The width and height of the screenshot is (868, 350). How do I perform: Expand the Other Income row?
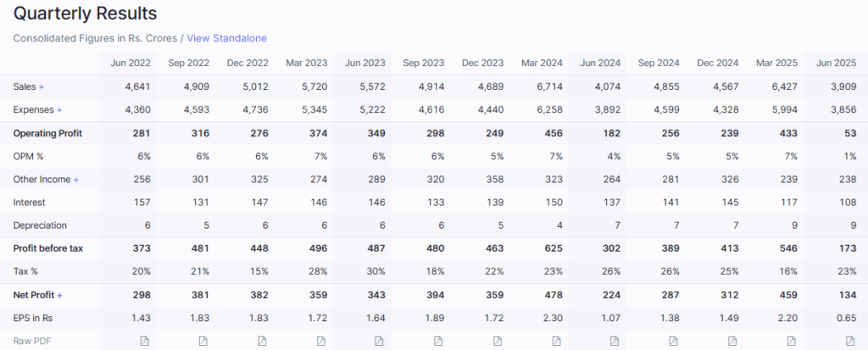click(75, 180)
